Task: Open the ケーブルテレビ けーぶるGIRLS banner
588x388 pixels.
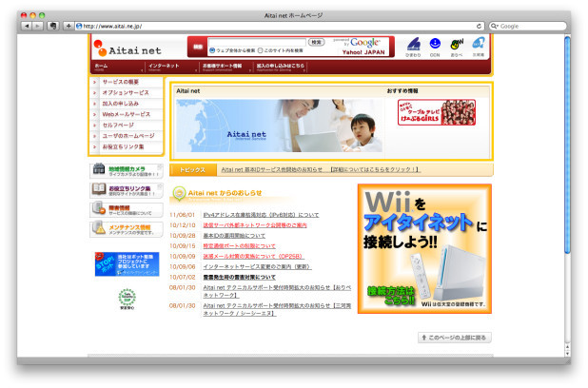Action: click(x=437, y=112)
